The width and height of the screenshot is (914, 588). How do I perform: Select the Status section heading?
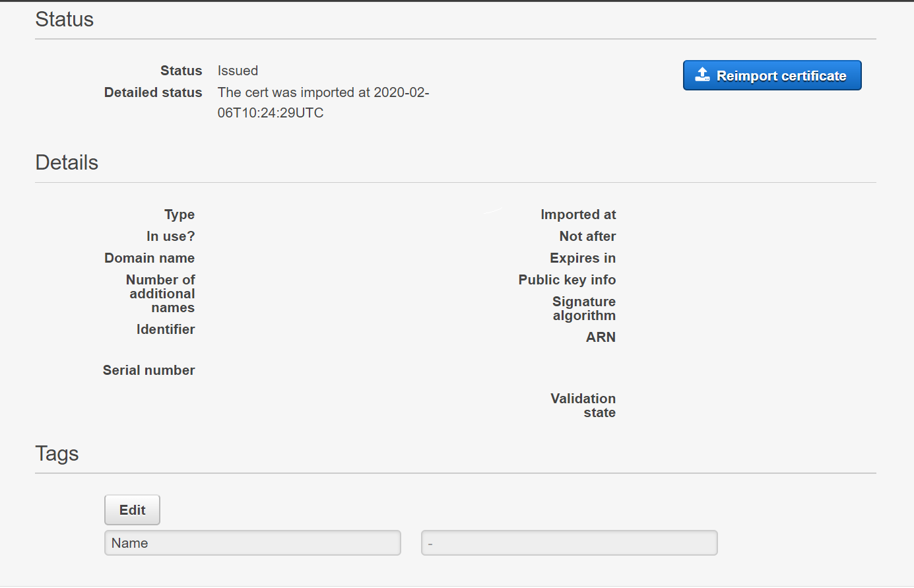[65, 19]
